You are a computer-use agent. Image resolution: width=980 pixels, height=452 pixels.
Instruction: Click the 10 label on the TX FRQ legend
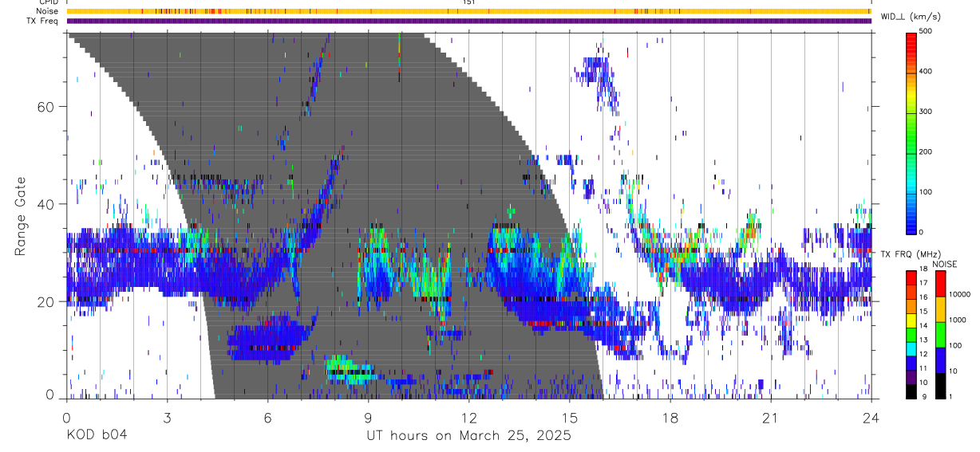point(924,383)
